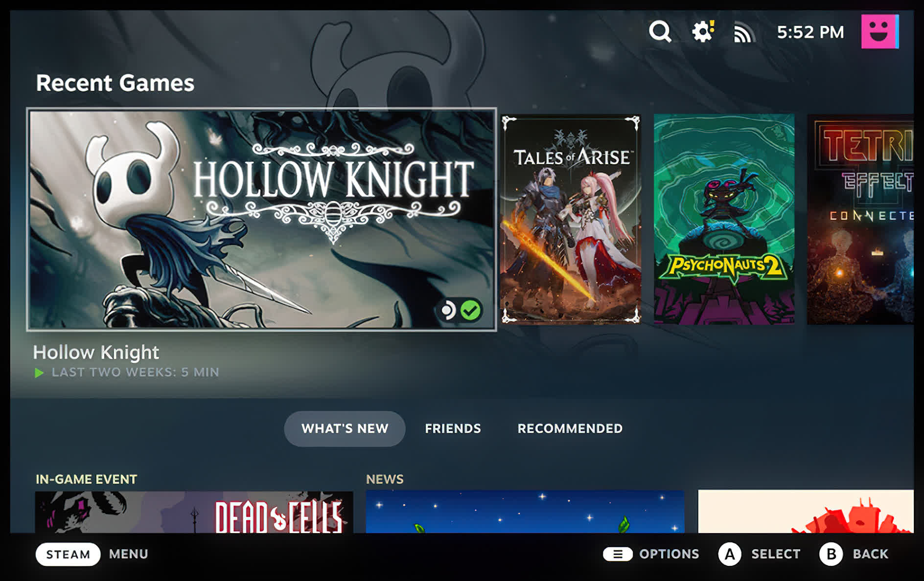Click the A Select button indicator
The width and height of the screenshot is (924, 581).
(730, 554)
